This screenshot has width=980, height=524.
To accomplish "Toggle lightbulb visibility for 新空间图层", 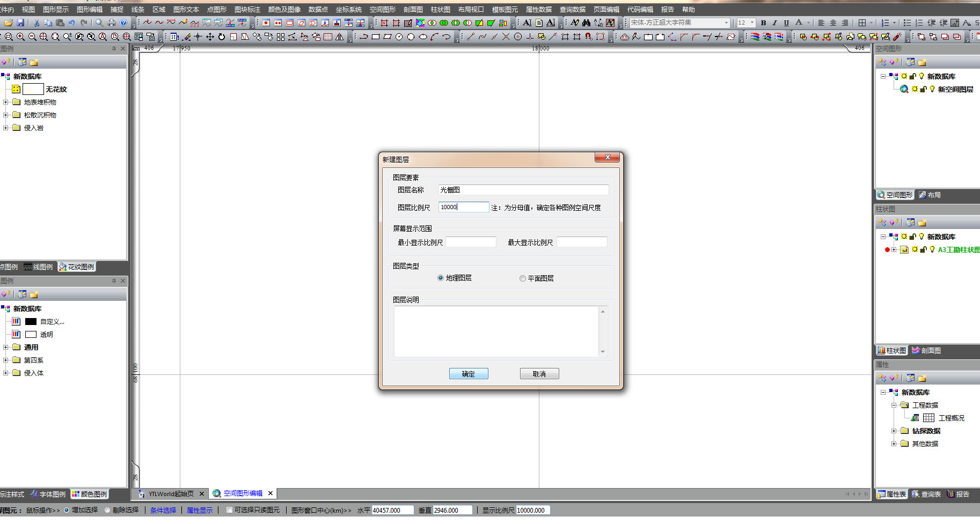I will click(932, 89).
